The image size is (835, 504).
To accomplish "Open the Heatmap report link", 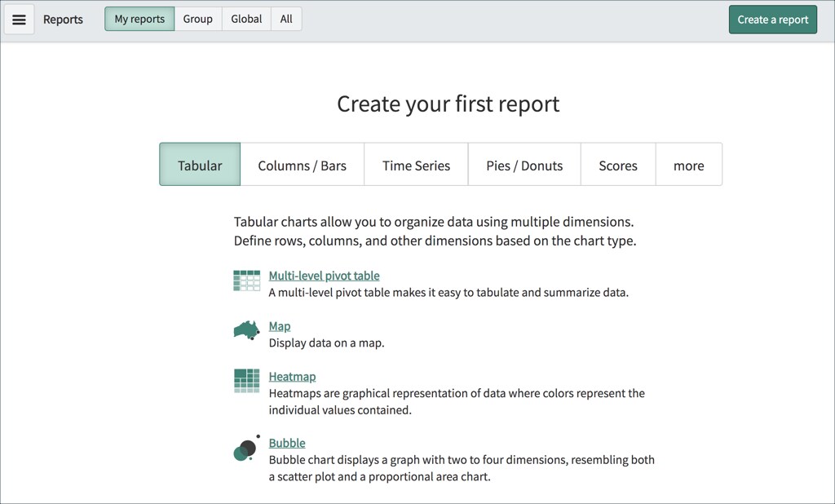I will tap(292, 376).
